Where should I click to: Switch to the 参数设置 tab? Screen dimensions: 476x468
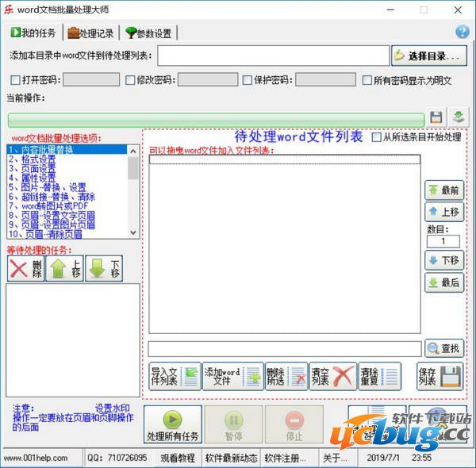pyautogui.click(x=148, y=33)
